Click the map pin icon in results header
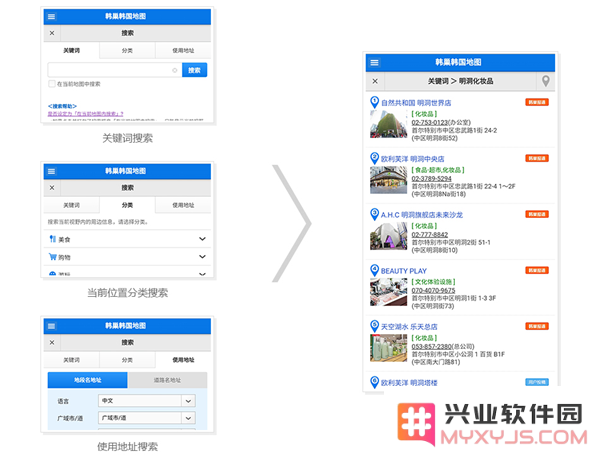This screenshot has height=461, width=600. pyautogui.click(x=546, y=81)
